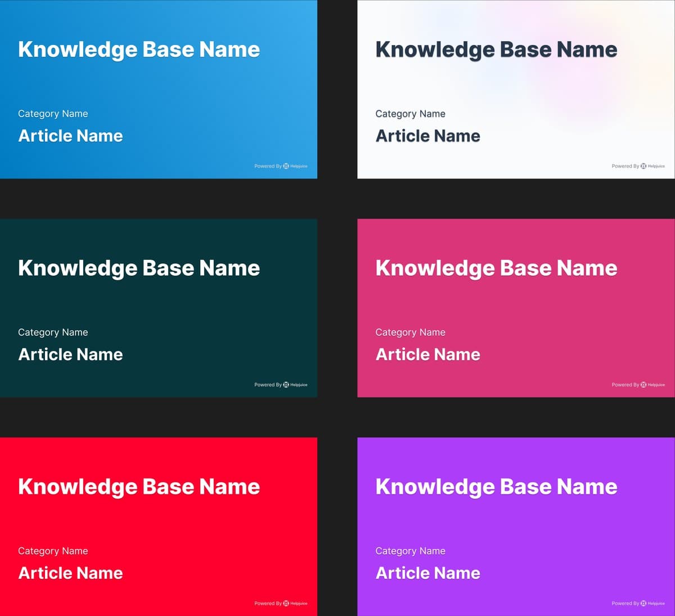Click Helpjuice logo icon on pink card
The width and height of the screenshot is (675, 616).
click(643, 385)
